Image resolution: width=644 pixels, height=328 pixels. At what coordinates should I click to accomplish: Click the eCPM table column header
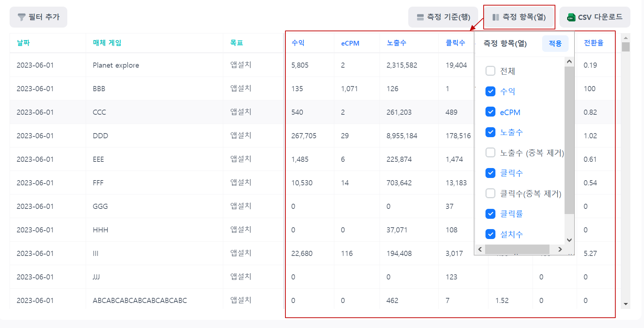click(350, 43)
